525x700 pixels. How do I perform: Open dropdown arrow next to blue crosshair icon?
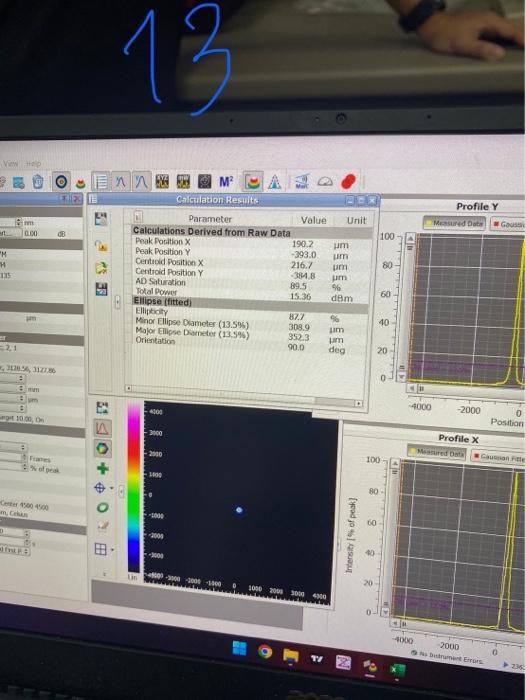tap(111, 488)
